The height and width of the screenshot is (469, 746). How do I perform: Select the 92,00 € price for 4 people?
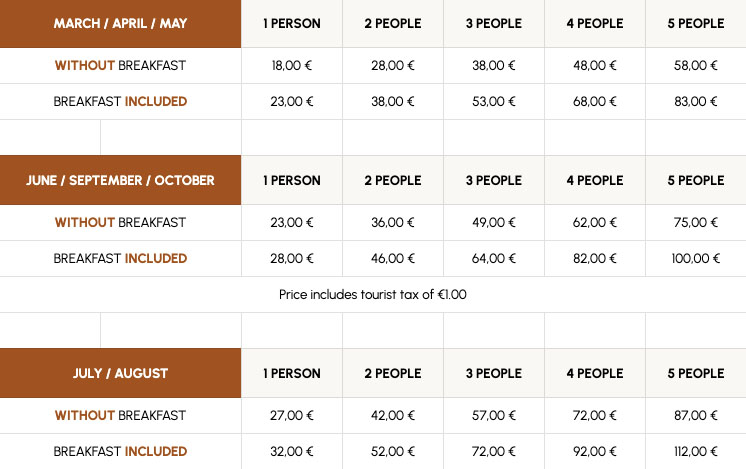pyautogui.click(x=595, y=451)
